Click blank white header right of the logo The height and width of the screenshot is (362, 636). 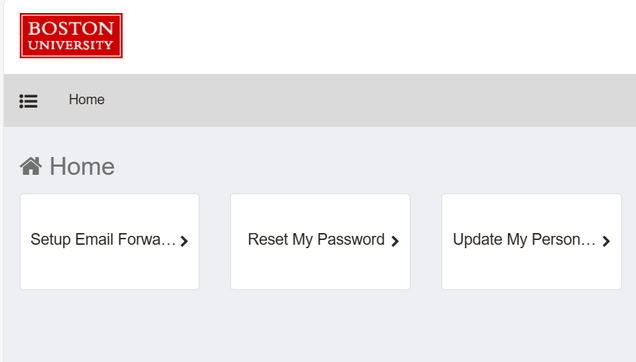click(377, 37)
